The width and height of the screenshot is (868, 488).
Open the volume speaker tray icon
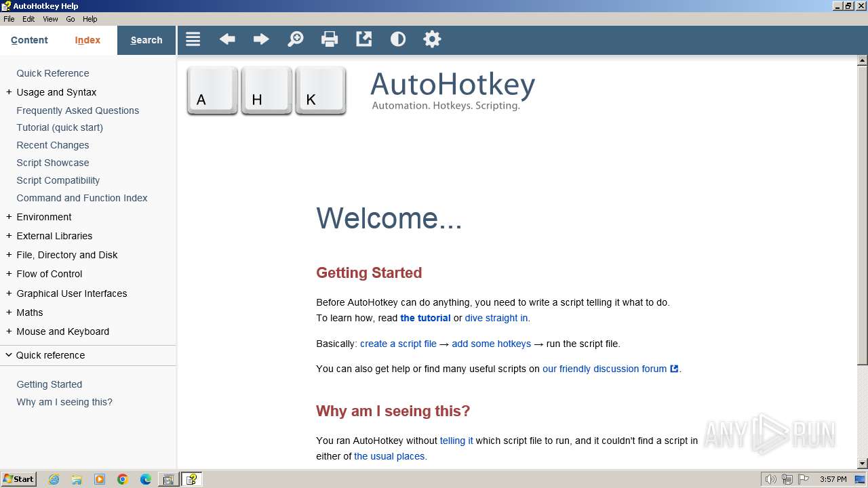(770, 479)
